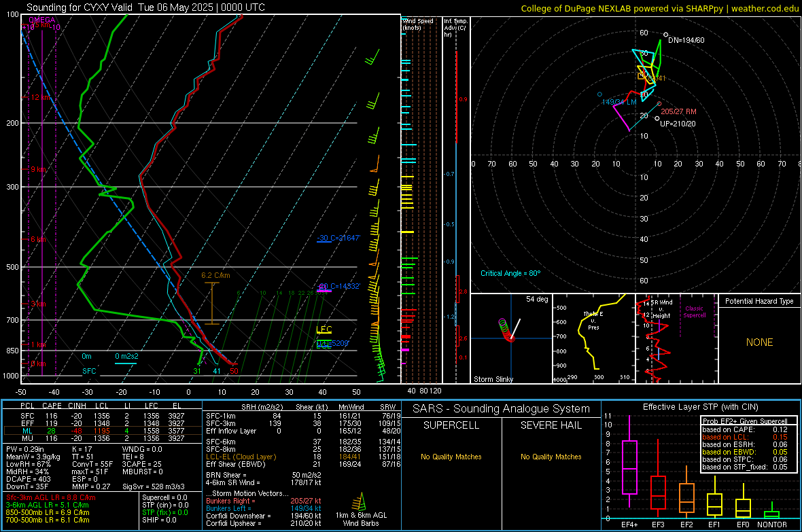Image resolution: width=802 pixels, height=532 pixels.
Task: Click the 'Theta E v. Pres' plot label
Action: click(x=593, y=320)
